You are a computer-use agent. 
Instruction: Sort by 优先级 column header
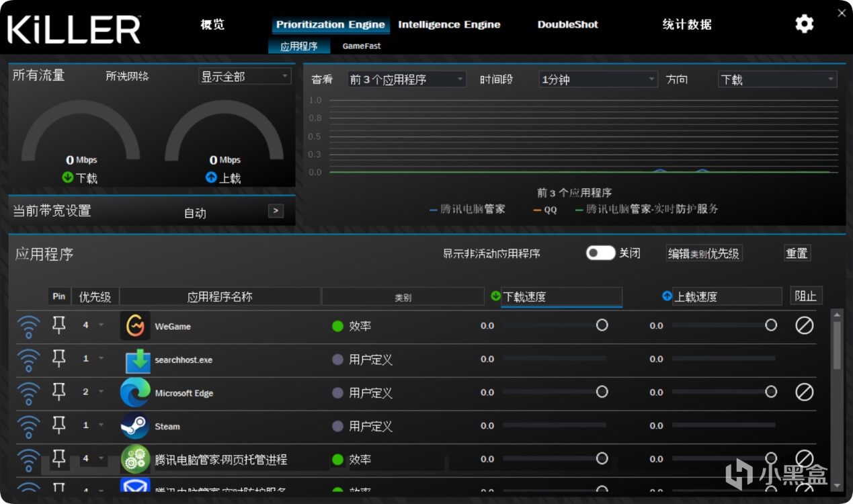(x=95, y=296)
